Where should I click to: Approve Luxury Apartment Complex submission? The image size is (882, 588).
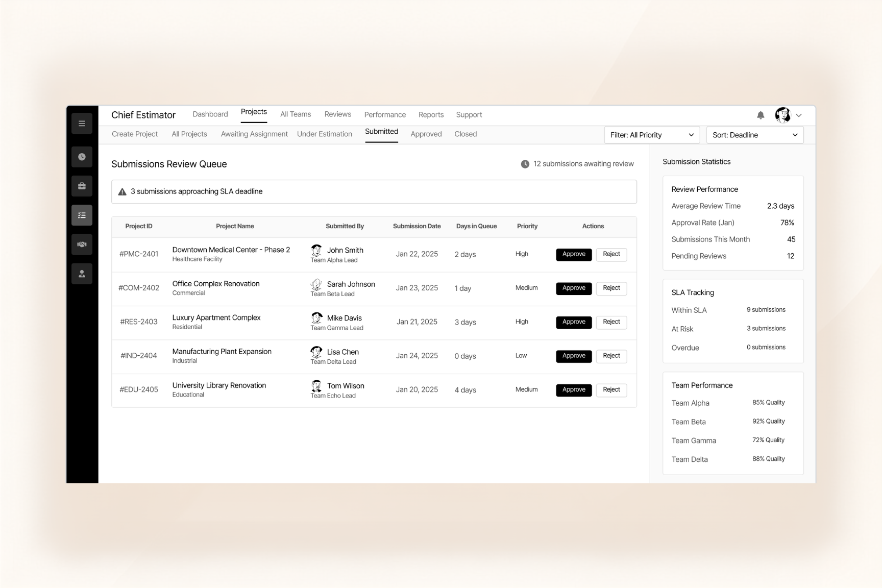574,322
